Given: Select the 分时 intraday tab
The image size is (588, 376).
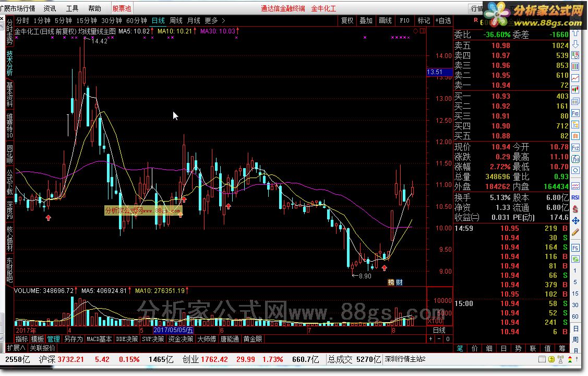Looking at the screenshot, I should pos(22,21).
